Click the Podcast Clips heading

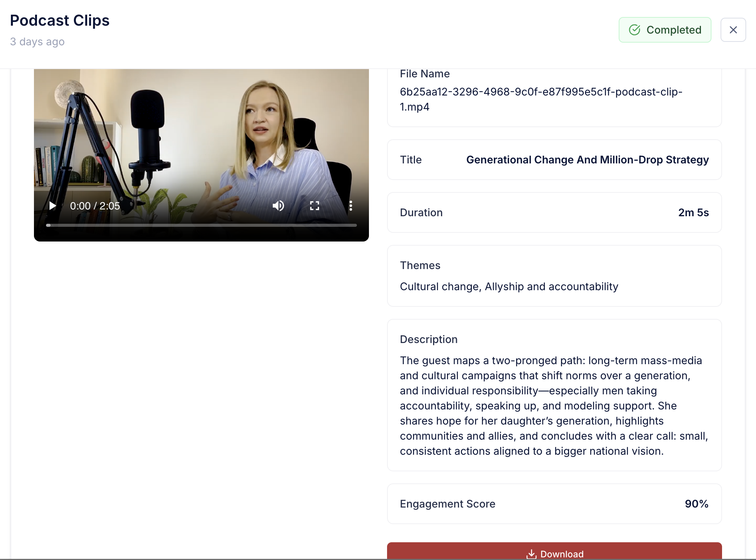[60, 20]
